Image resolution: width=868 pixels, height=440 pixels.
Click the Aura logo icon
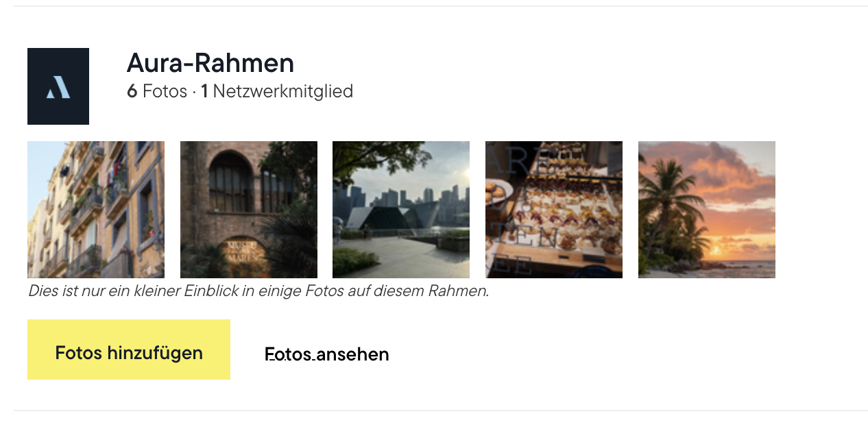pos(58,86)
